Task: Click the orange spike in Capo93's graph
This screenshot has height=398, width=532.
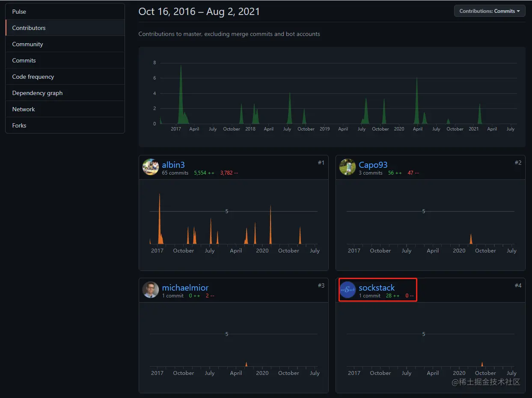Action: (x=471, y=239)
